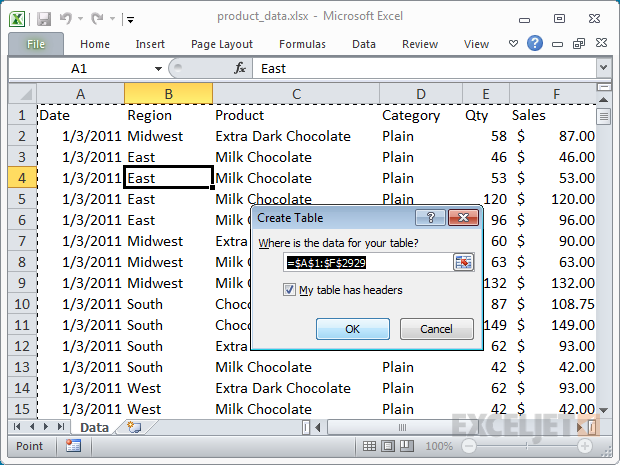Open Customize Quick Access Toolbar dropdown
Viewport: 620px width, 465px height.
pyautogui.click(x=131, y=19)
